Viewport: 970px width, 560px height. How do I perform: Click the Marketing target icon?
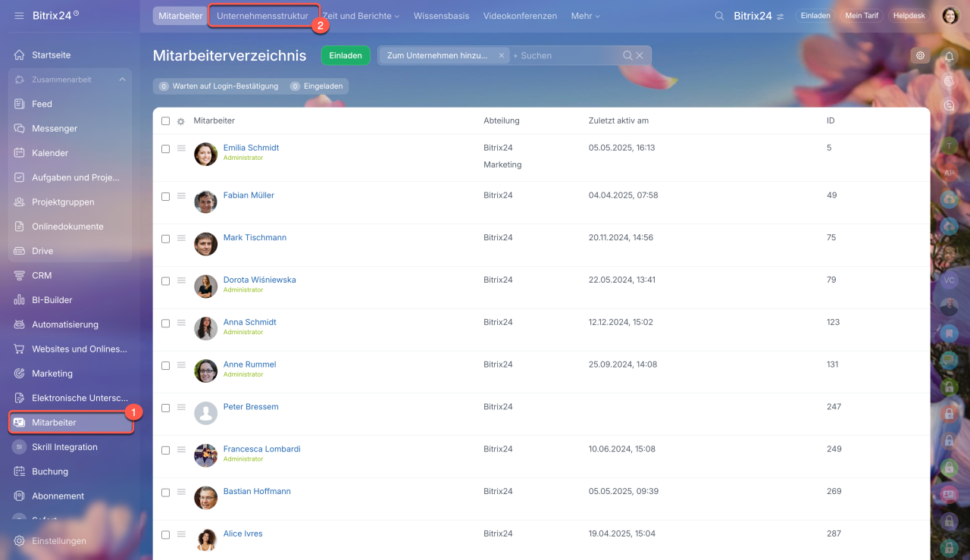20,374
